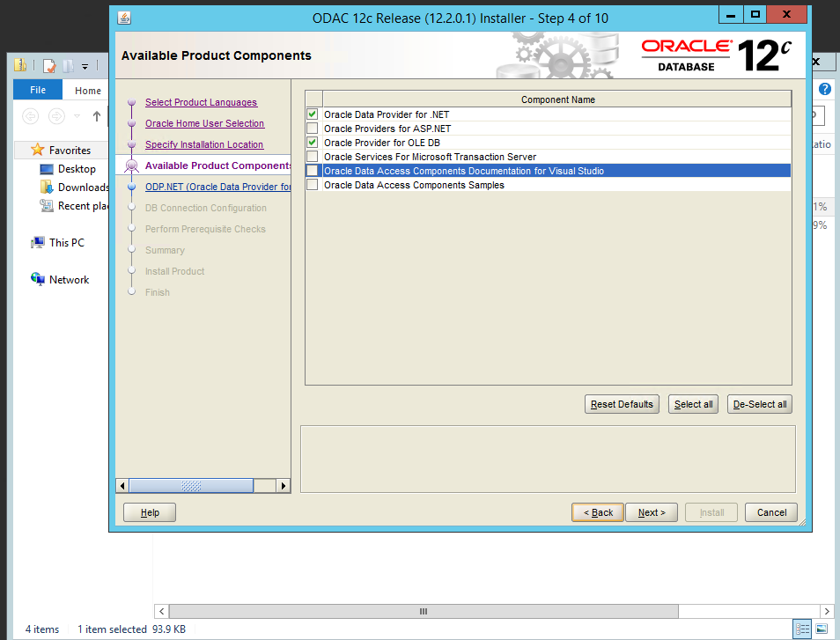Screen dimensions: 840x640
Task: Select Favorites in Explorer navigation pane
Action: (x=70, y=151)
